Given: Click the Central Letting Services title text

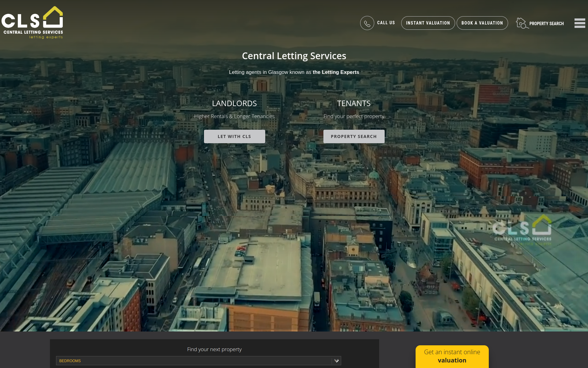Looking at the screenshot, I should pos(294,56).
